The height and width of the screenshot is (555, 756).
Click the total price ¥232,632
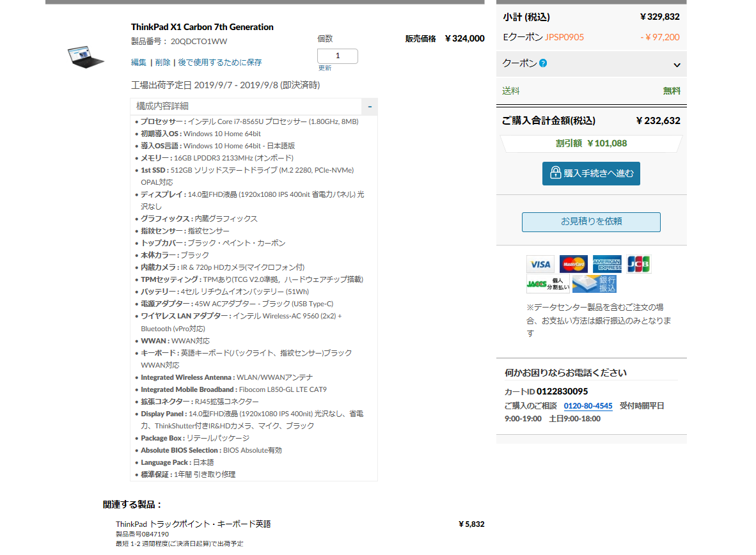pos(658,121)
